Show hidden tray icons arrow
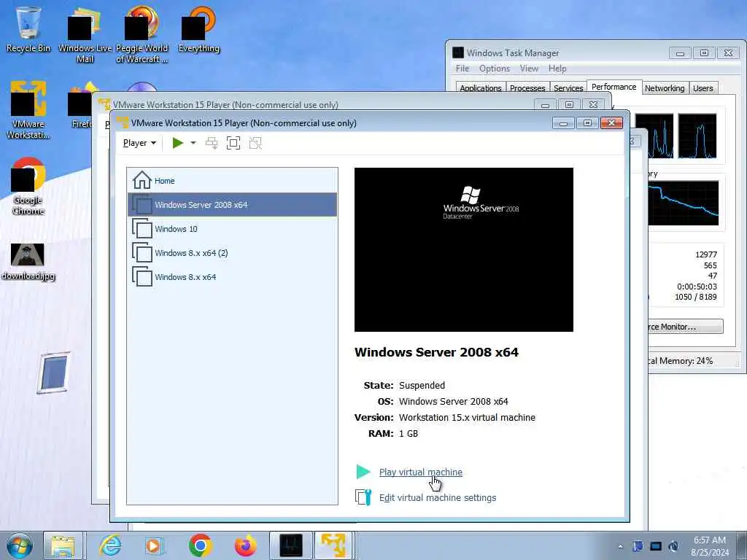Viewport: 747px width, 560px height. 620,546
